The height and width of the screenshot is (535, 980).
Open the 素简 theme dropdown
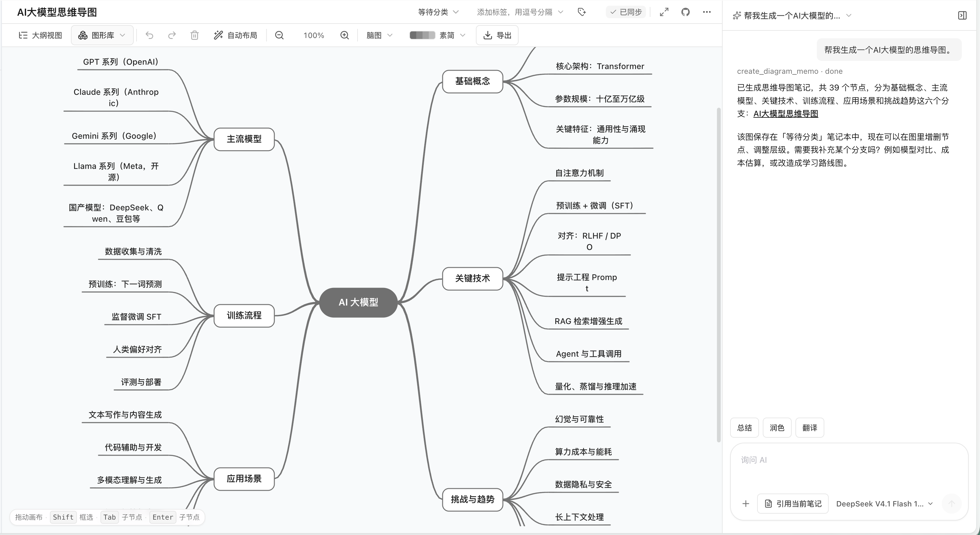tap(452, 35)
